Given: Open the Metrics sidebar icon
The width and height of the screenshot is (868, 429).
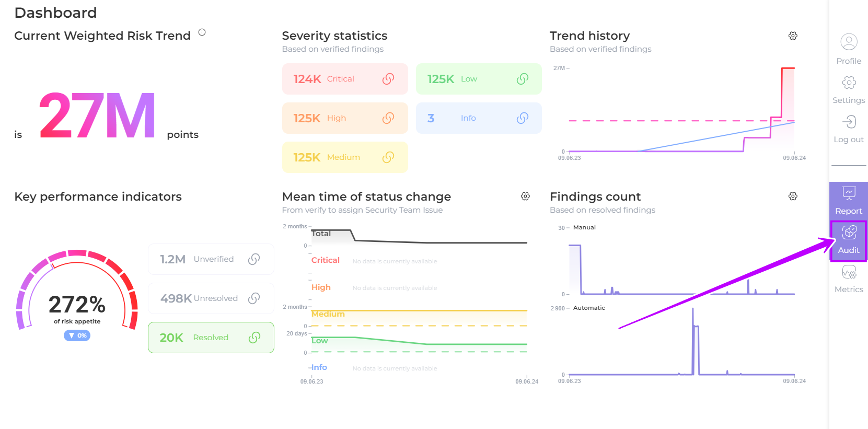Looking at the screenshot, I should click(849, 273).
